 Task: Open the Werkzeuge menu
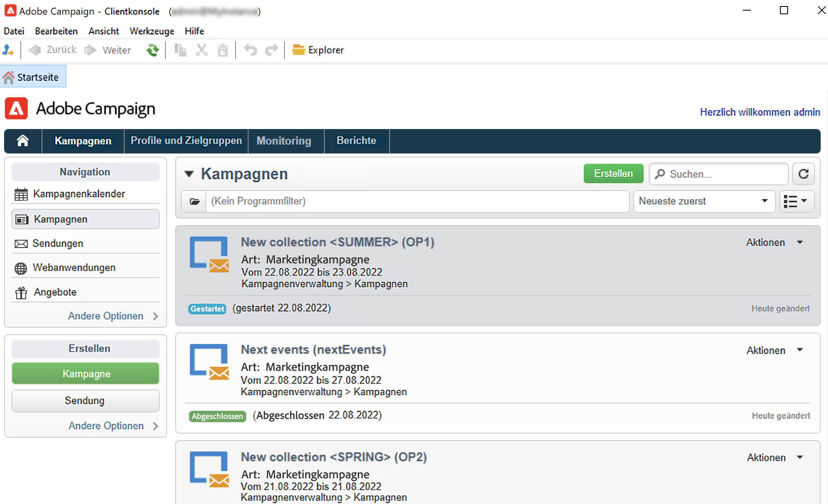point(152,31)
